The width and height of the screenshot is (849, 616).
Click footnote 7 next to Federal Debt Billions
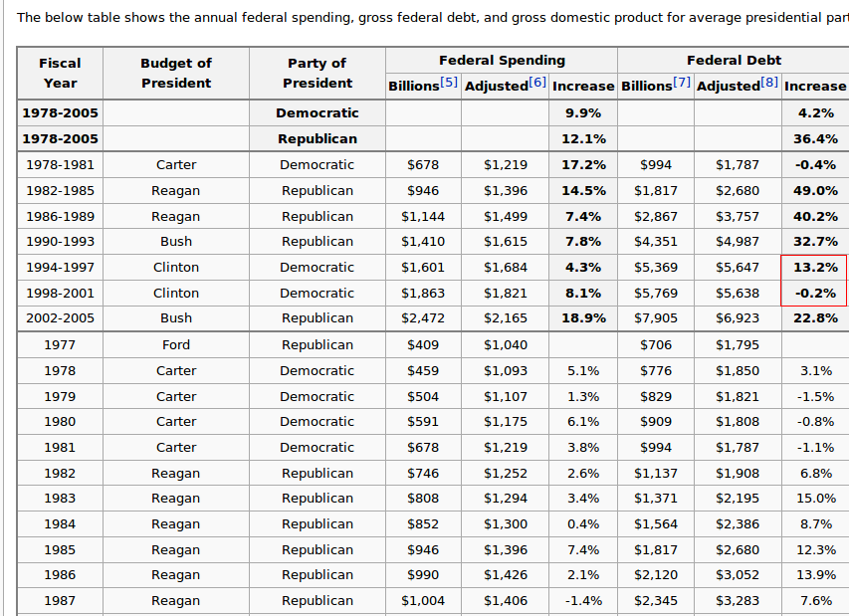(683, 83)
